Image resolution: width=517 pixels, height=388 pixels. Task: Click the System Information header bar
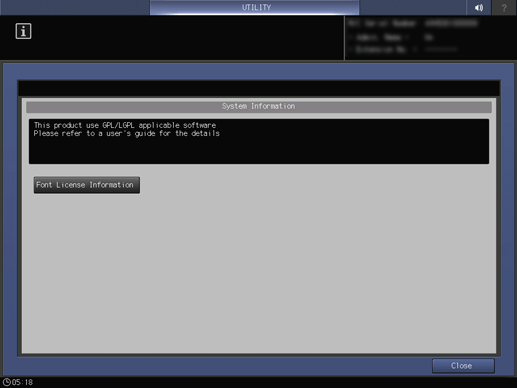(259, 107)
